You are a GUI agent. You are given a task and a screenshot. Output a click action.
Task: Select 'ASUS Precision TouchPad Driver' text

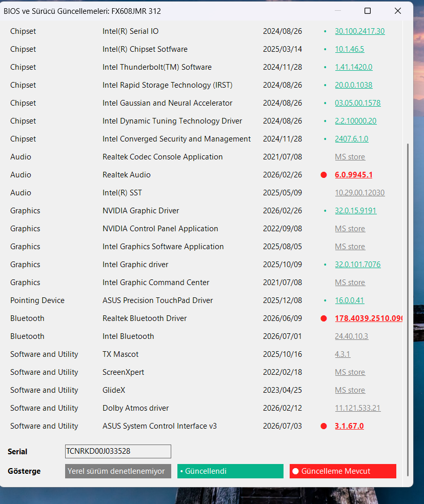[158, 300]
